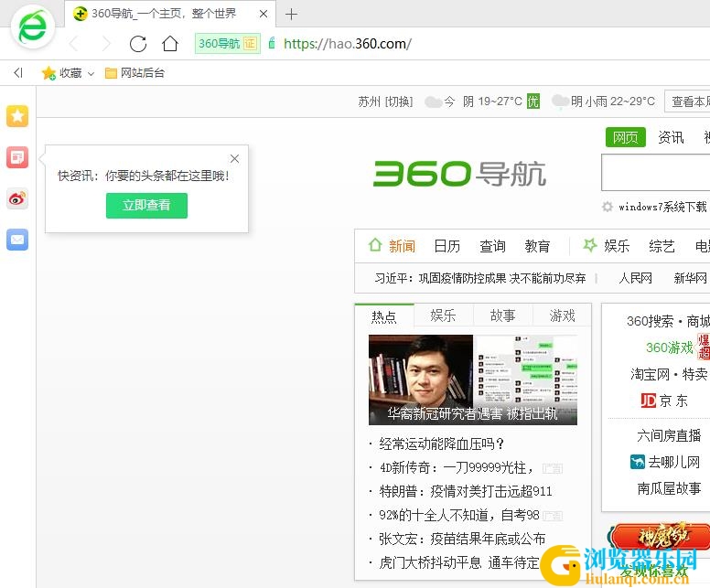The height and width of the screenshot is (588, 710).
Task: Open the sidebar news feed icon
Action: point(17,157)
